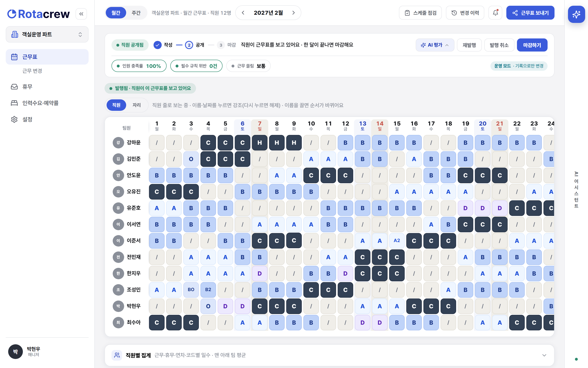Click 조성민's B2 shift on day 4

tap(208, 290)
